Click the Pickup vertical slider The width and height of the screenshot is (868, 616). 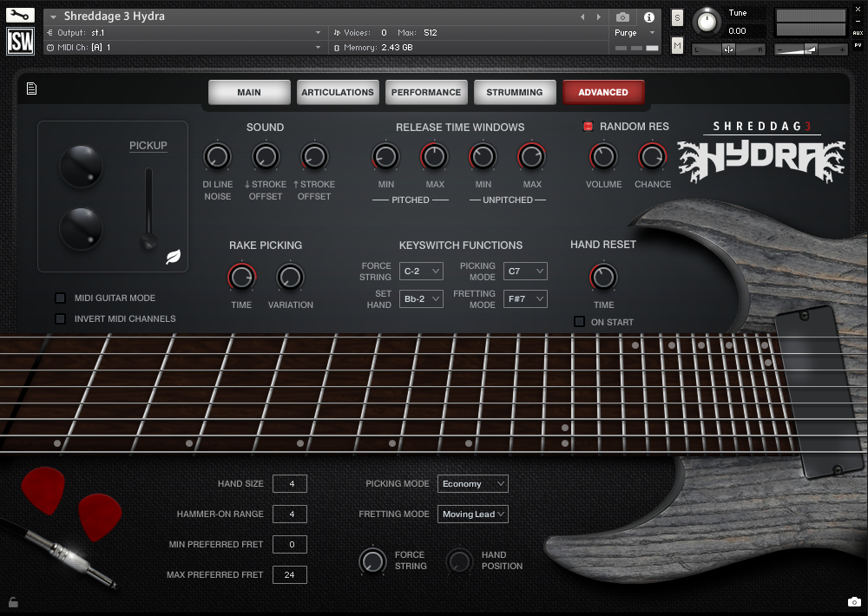tap(149, 208)
